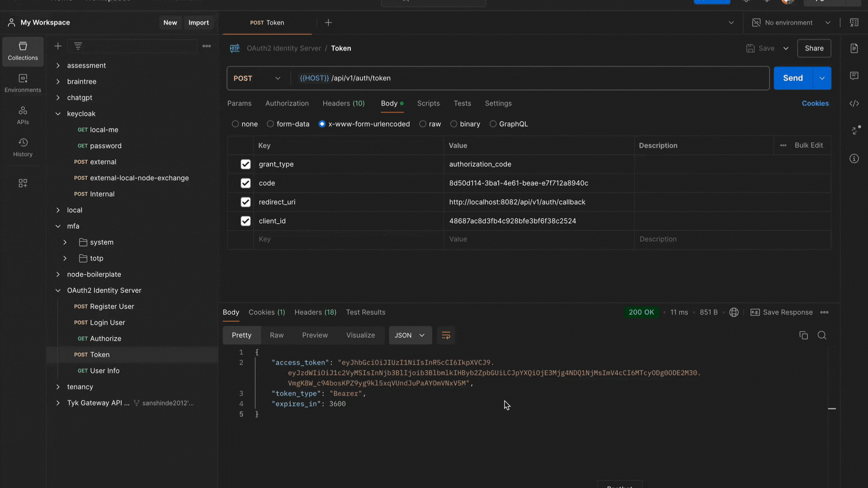This screenshot has height=488, width=868.
Task: Open request info icon in right sidebar
Action: [x=854, y=159]
